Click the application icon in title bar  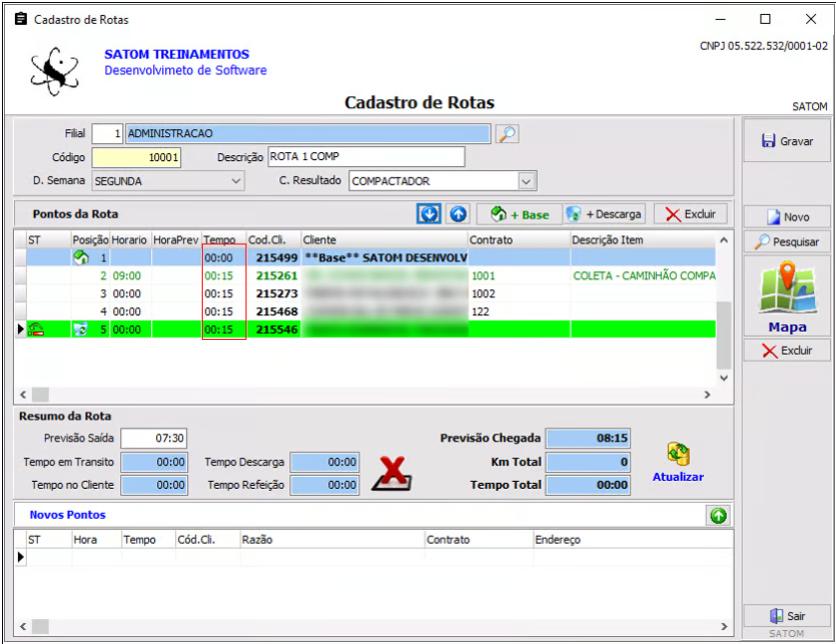(x=21, y=19)
